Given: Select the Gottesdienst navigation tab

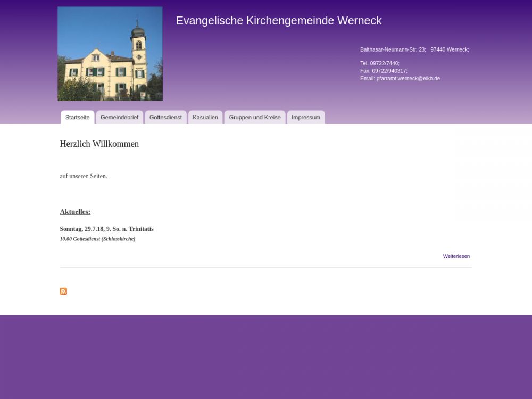Looking at the screenshot, I should (x=165, y=118).
